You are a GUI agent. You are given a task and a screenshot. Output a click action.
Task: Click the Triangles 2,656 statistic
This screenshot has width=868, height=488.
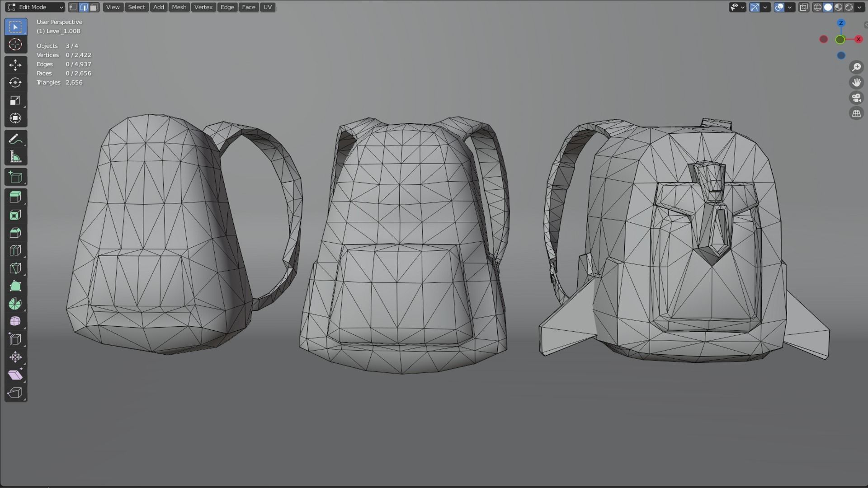point(60,83)
